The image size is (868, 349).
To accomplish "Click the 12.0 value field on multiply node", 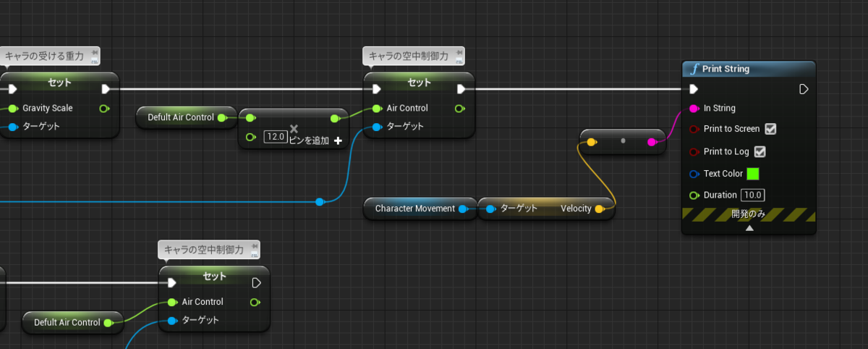I will [x=275, y=137].
